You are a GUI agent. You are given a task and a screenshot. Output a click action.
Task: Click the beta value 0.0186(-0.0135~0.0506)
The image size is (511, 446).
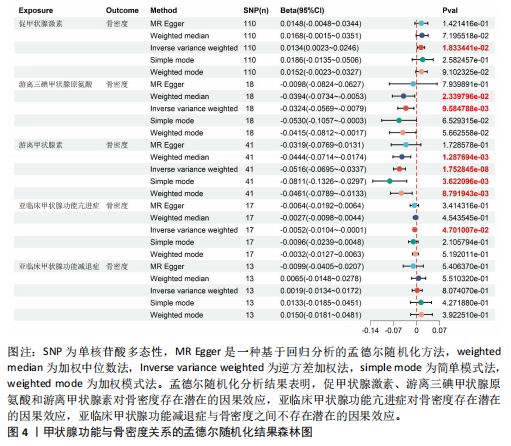321,60
